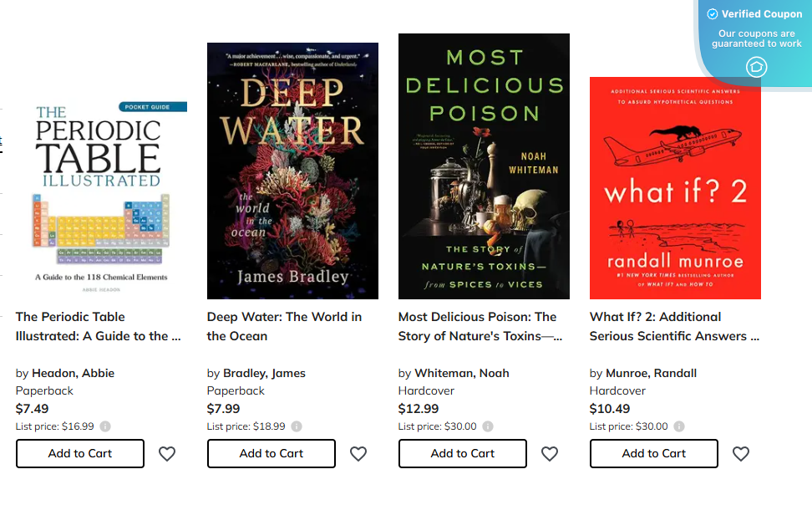The height and width of the screenshot is (505, 812).
Task: Click the heart icon under The Periodic Table Illustrated
Action: coord(167,453)
